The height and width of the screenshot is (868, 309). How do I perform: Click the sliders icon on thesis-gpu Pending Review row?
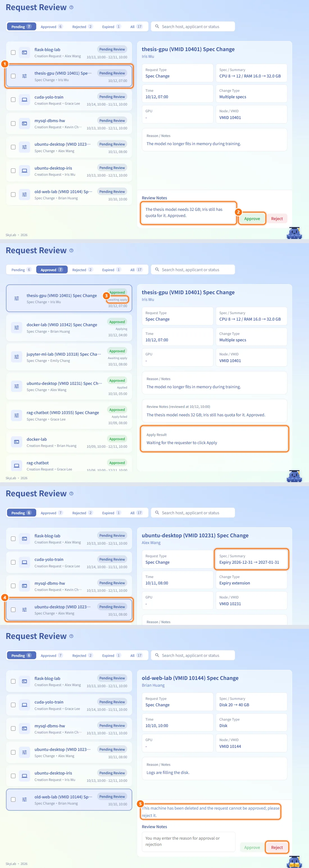pyautogui.click(x=24, y=76)
